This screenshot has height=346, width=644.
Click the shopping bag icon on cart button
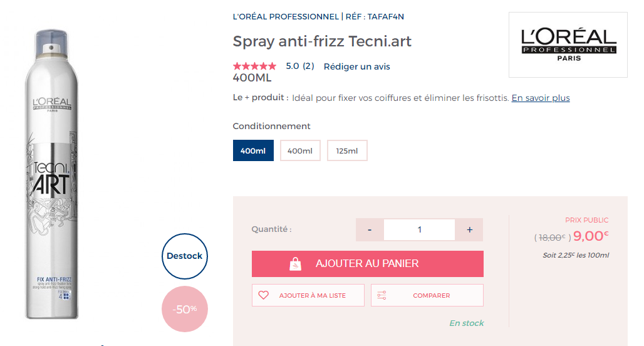(296, 264)
